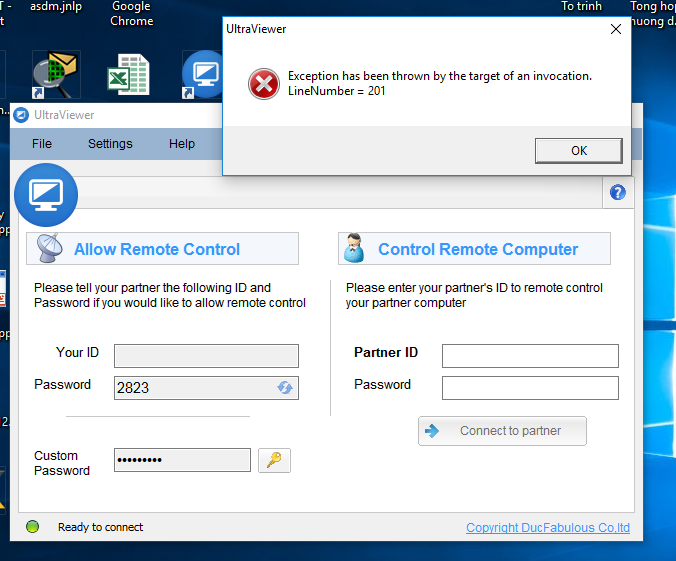The image size is (676, 561).
Task: Click the partner Password input field
Action: click(x=530, y=388)
